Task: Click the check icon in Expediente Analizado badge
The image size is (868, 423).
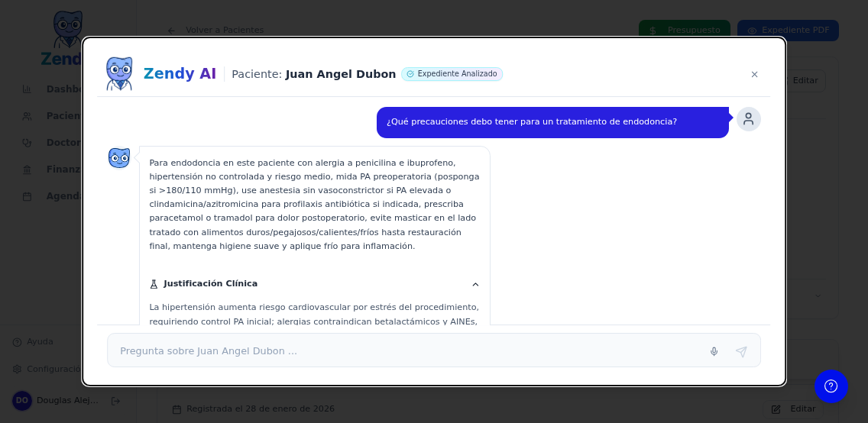Action: [410, 74]
